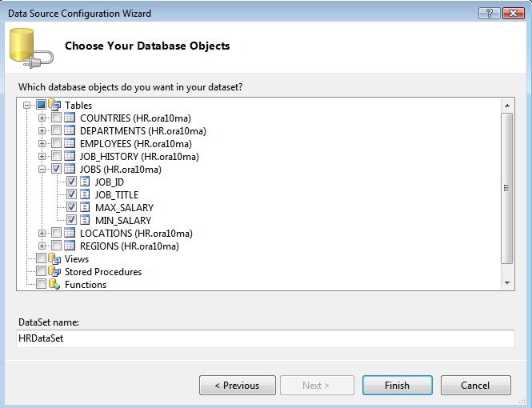The width and height of the screenshot is (532, 408).
Task: Uncheck the JOBS table checkbox
Action: (x=56, y=170)
